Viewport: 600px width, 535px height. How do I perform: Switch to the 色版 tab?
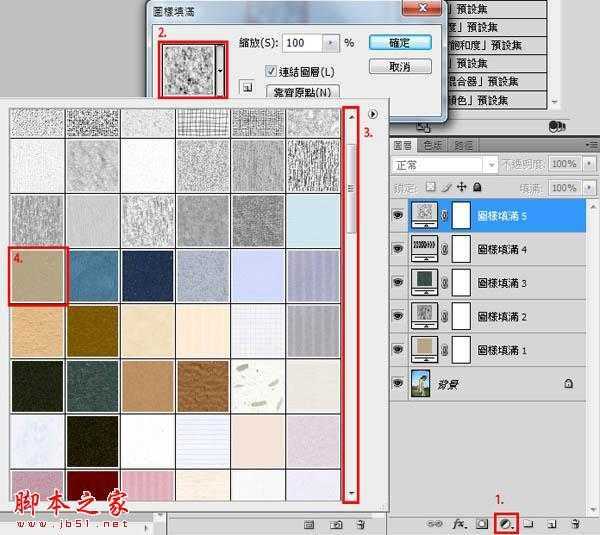tap(433, 144)
